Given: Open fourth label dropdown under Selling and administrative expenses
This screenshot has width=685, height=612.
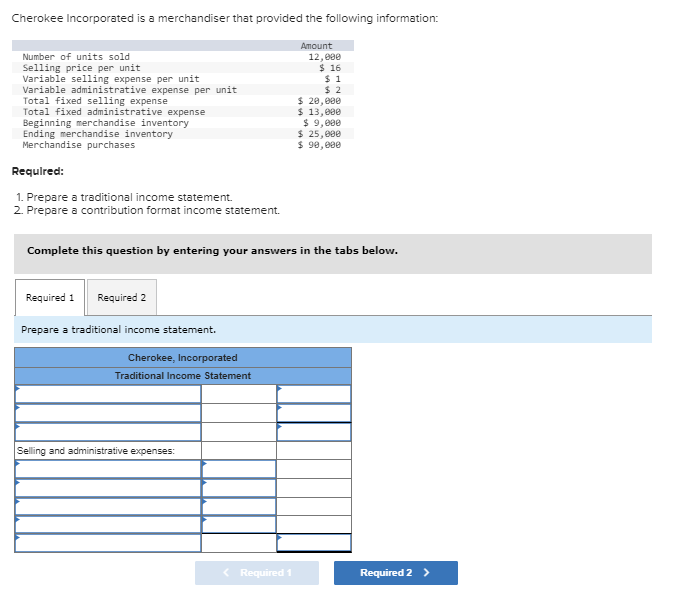Looking at the screenshot, I should click(108, 525).
